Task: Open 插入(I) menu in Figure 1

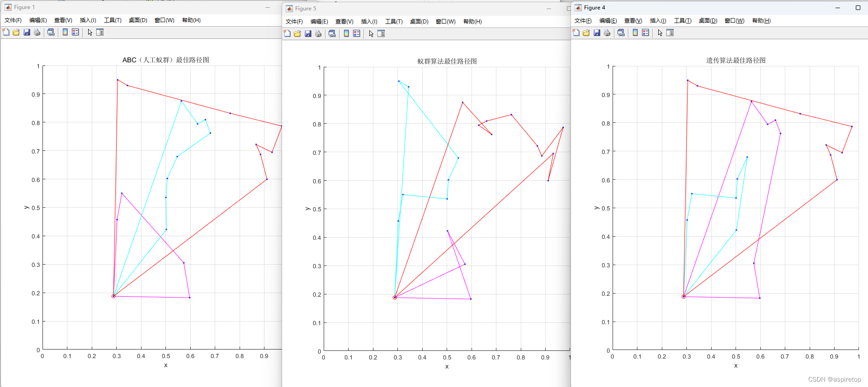Action: tap(88, 20)
